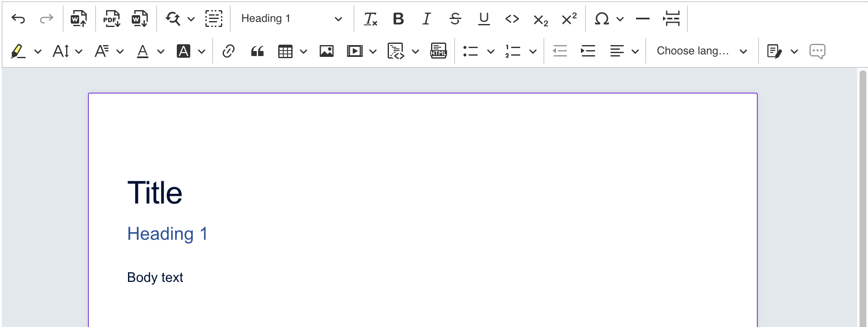This screenshot has width=868, height=327.
Task: Click Select all icon
Action: [214, 19]
